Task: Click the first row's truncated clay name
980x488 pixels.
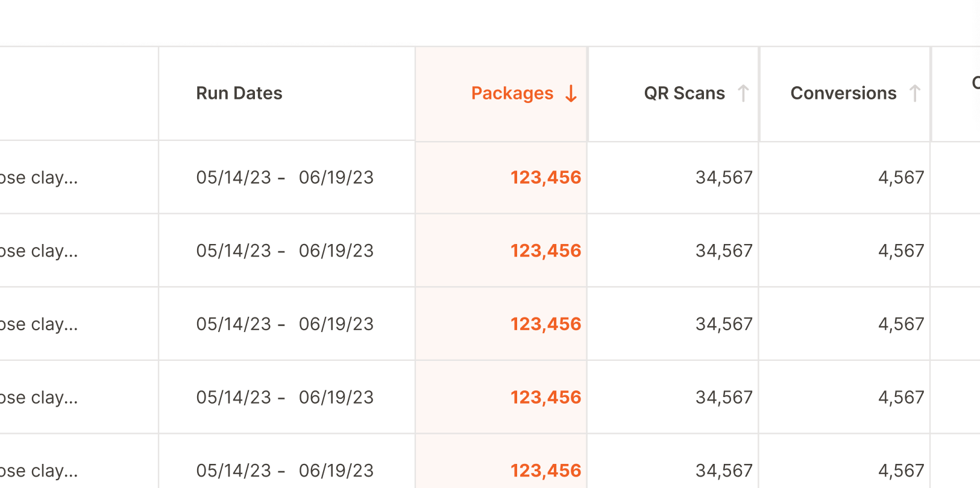Action: pos(39,178)
